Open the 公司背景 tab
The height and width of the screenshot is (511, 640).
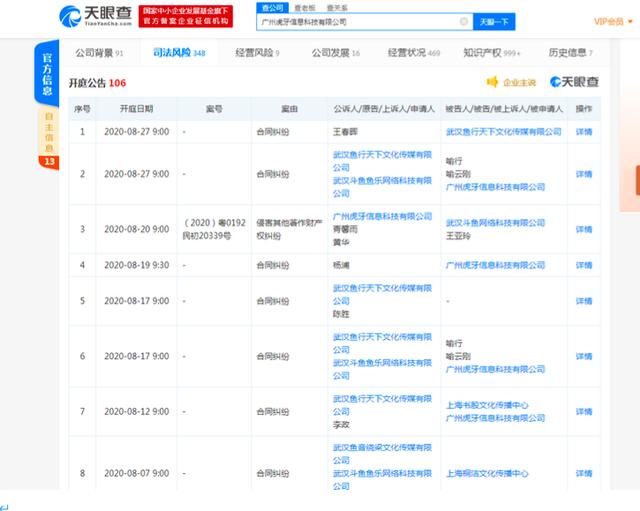click(x=99, y=53)
